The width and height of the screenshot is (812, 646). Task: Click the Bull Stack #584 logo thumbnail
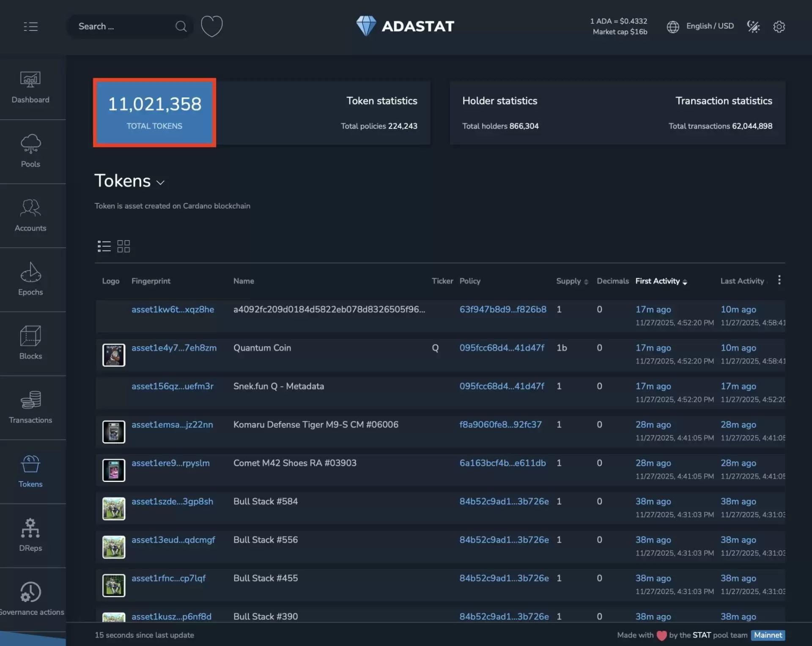tap(114, 508)
